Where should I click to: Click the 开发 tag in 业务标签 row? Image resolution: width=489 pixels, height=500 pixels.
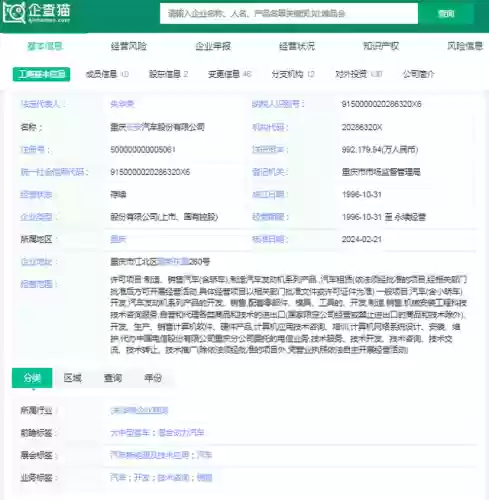click(142, 478)
